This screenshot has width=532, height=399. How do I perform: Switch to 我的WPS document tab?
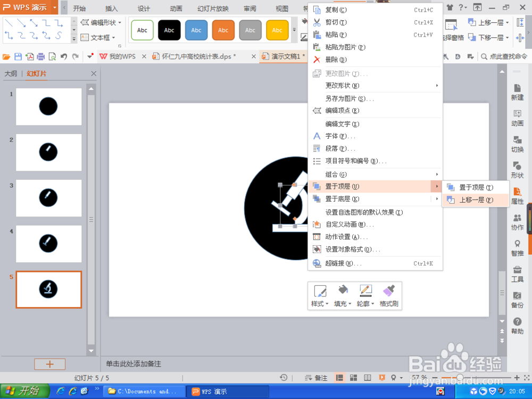click(x=118, y=56)
